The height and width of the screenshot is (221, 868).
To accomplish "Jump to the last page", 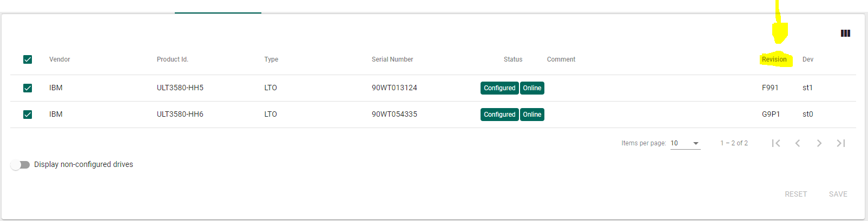I will 841,143.
